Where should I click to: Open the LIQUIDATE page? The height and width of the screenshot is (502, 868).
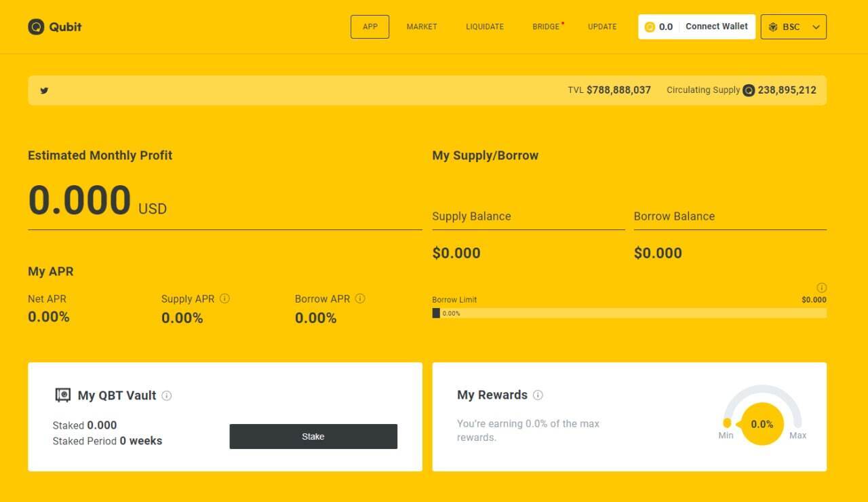click(484, 27)
